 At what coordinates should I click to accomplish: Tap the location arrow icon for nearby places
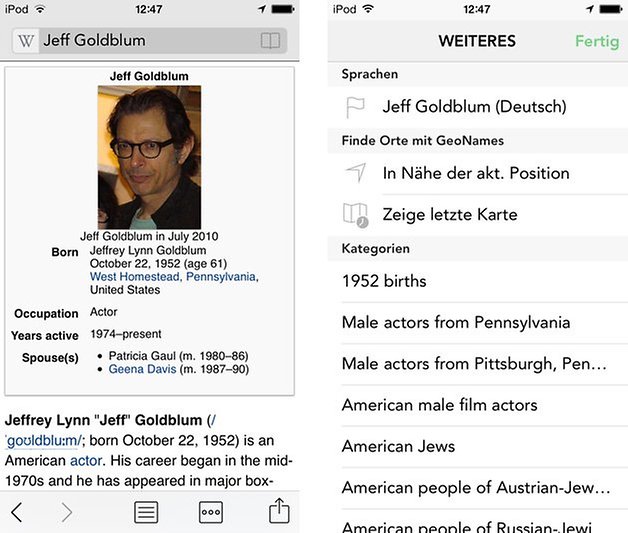(356, 173)
